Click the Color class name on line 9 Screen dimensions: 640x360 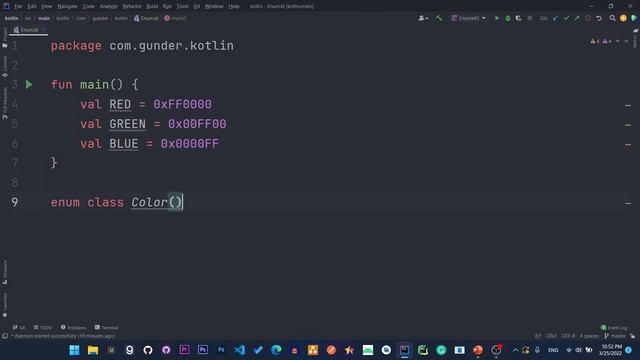[x=149, y=202]
